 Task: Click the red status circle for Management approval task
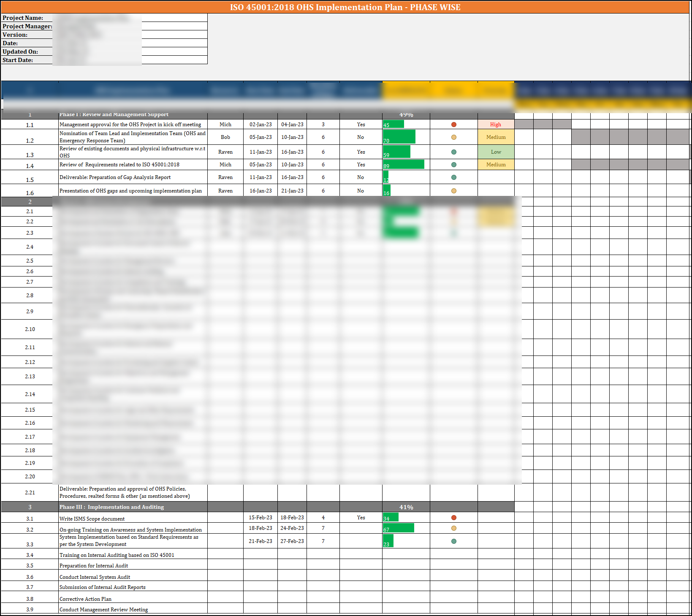pyautogui.click(x=453, y=125)
